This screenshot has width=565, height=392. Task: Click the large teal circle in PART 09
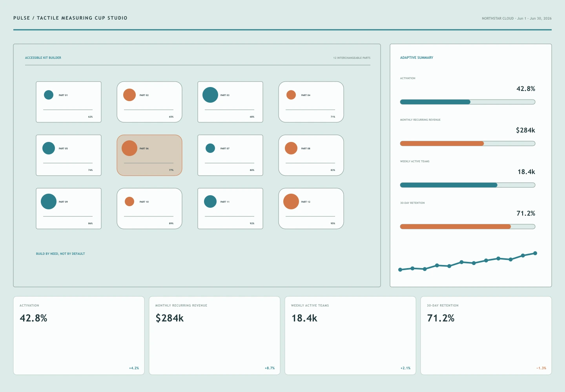click(x=49, y=201)
